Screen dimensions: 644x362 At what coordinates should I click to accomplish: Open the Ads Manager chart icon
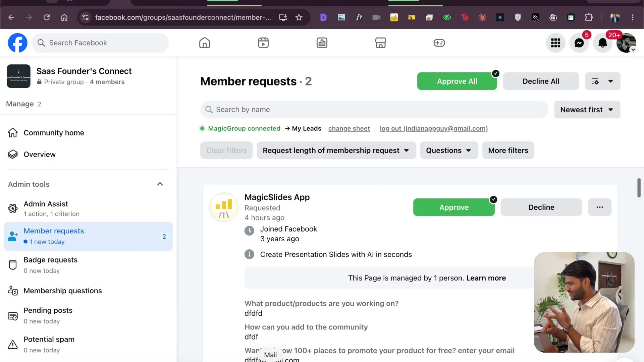coord(322,43)
